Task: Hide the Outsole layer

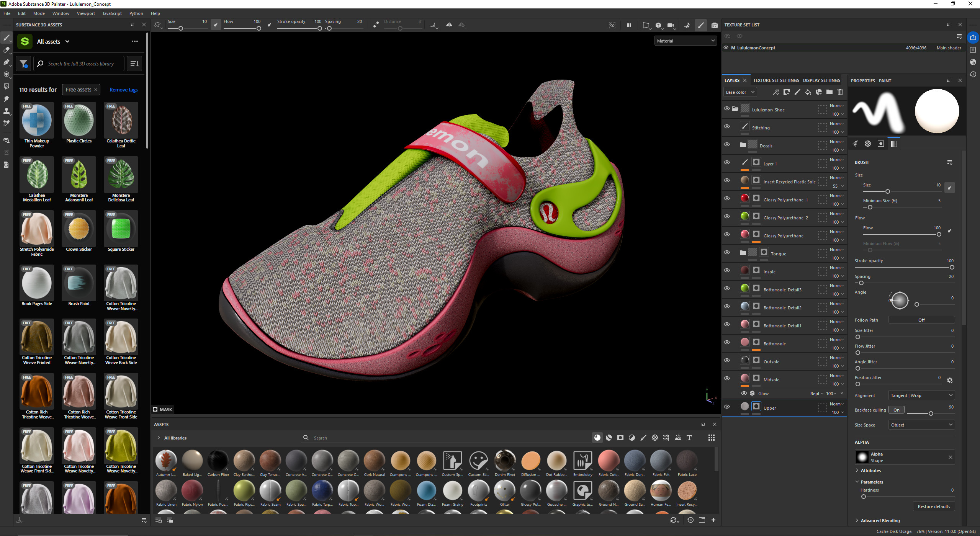Action: [x=726, y=361]
